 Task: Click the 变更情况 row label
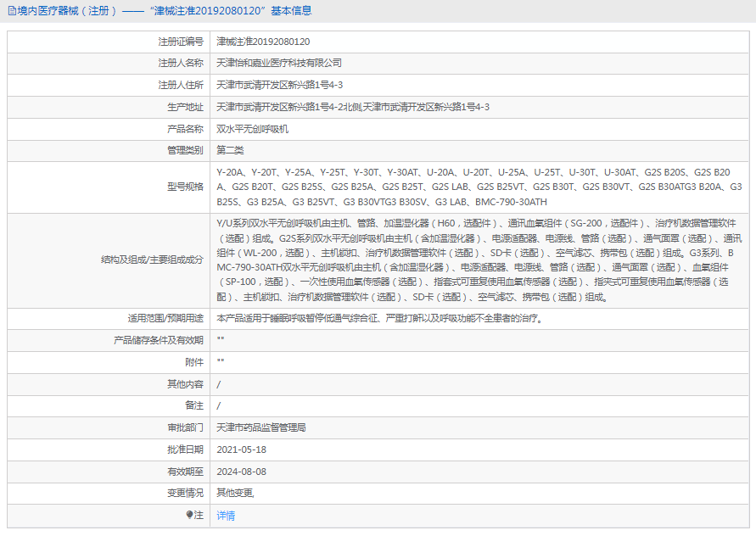[x=185, y=493]
